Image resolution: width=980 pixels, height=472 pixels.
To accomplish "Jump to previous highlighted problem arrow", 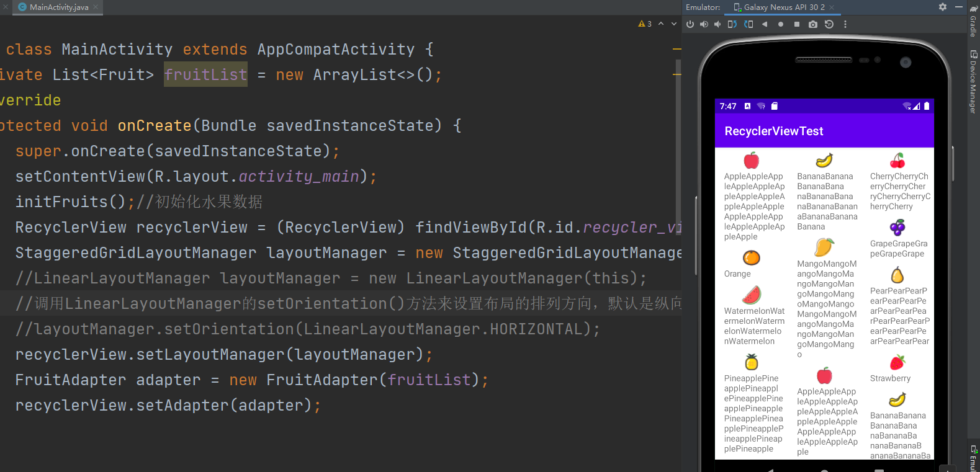I will [661, 24].
